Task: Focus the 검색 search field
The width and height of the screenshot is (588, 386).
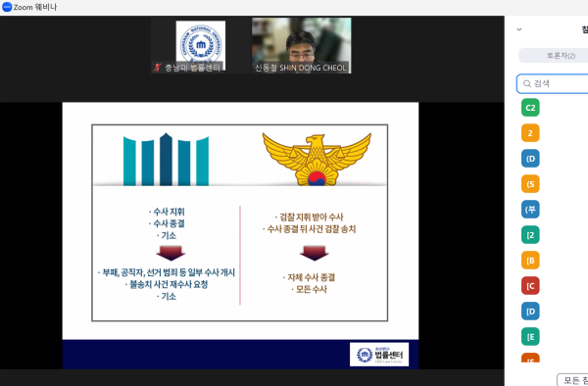Action: click(x=553, y=83)
